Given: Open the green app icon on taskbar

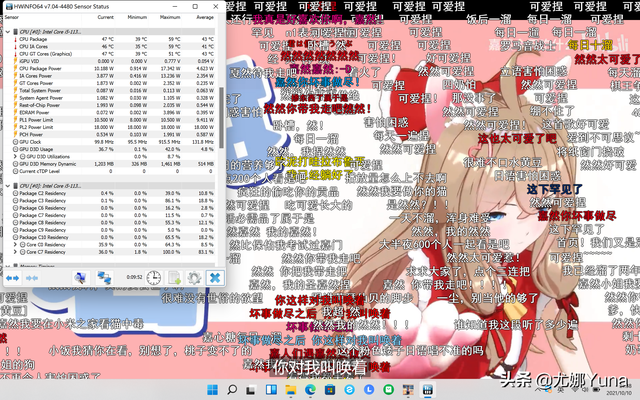Looking at the screenshot, I should (x=389, y=390).
